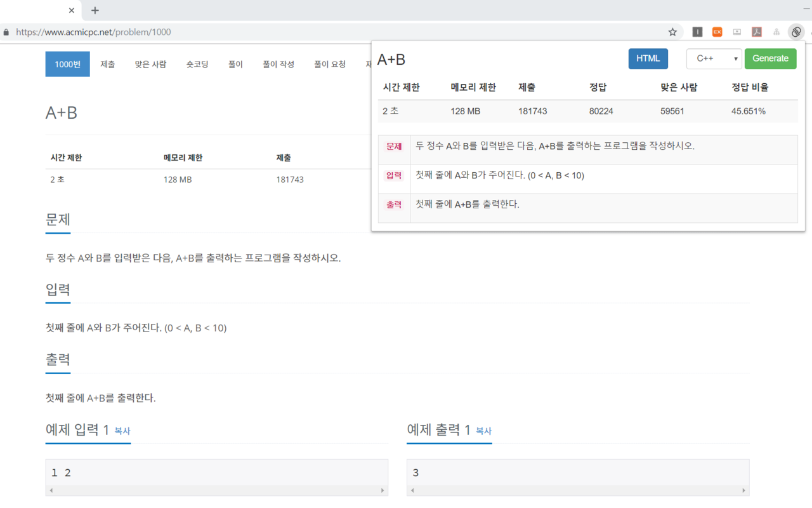Click the orange EX extension icon
Screen dimensions: 812x508
pos(717,32)
